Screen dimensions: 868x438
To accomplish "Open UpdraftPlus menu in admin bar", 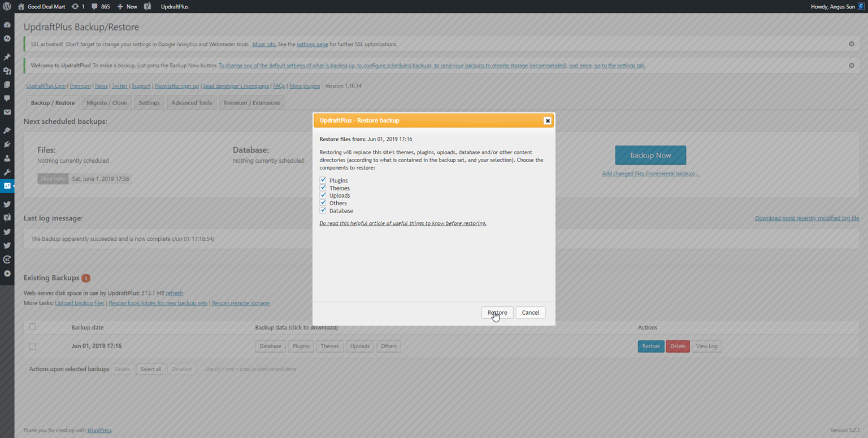I will pos(175,7).
